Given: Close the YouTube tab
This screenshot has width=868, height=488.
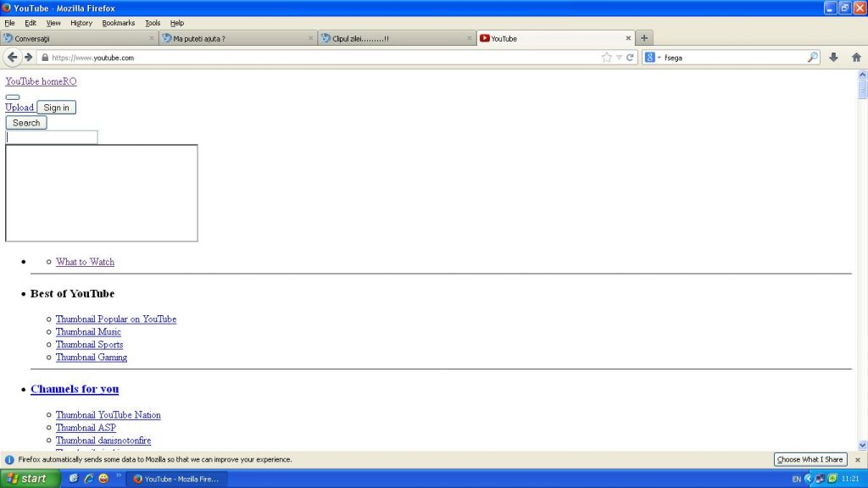Looking at the screenshot, I should (628, 38).
